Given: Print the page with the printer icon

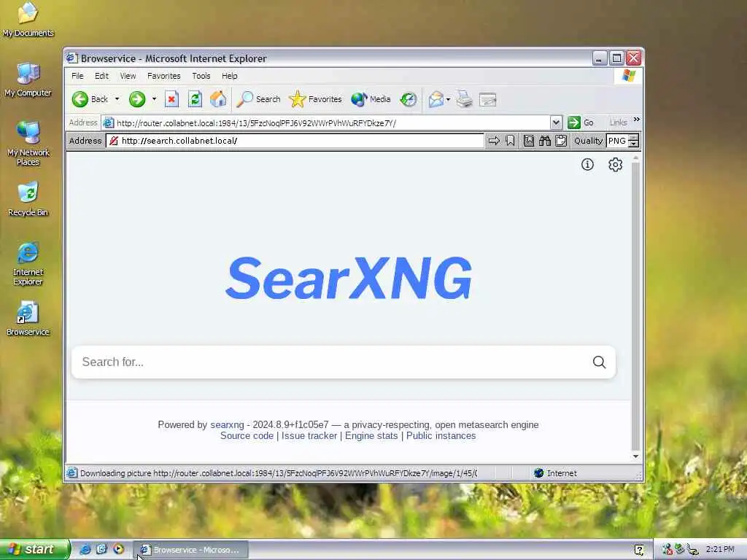Looking at the screenshot, I should click(x=464, y=99).
